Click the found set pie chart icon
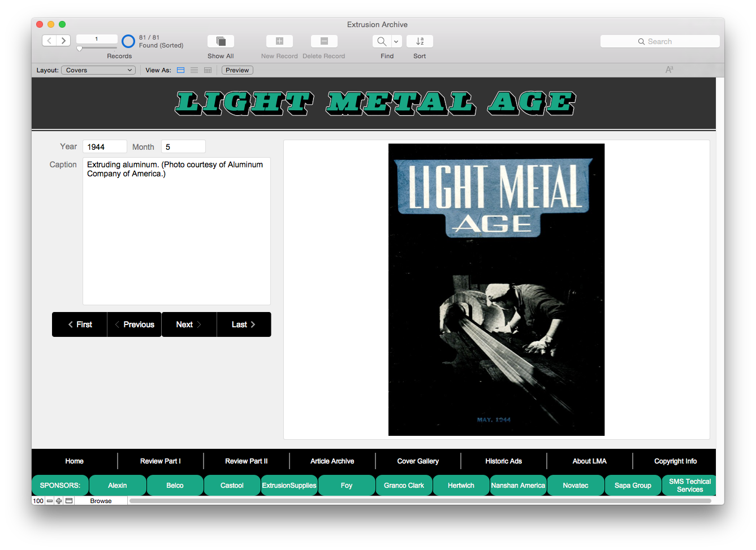 128,41
